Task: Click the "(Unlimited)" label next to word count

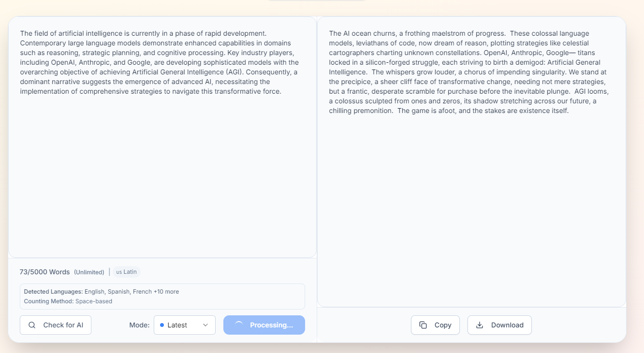Action: click(89, 272)
